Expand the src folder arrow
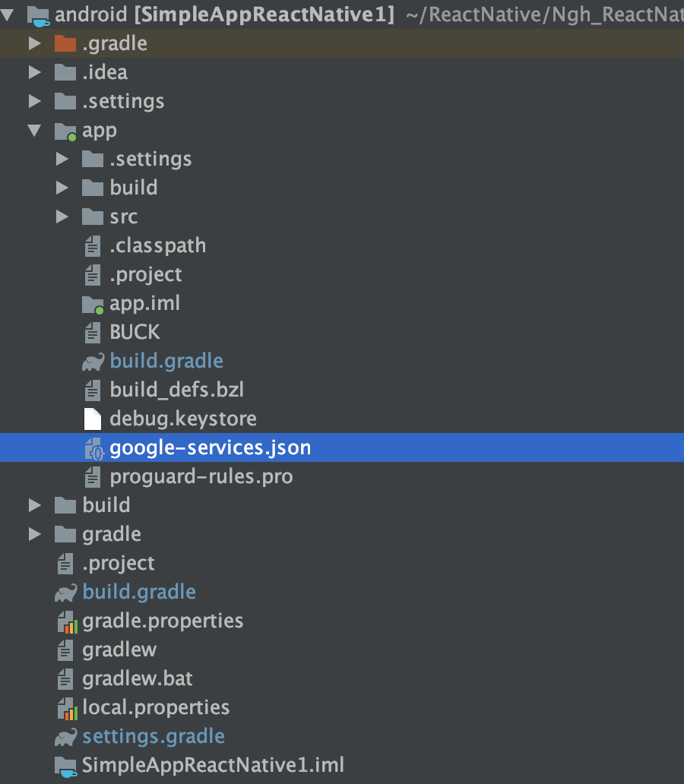Screen dimensions: 684x784 click(x=62, y=217)
